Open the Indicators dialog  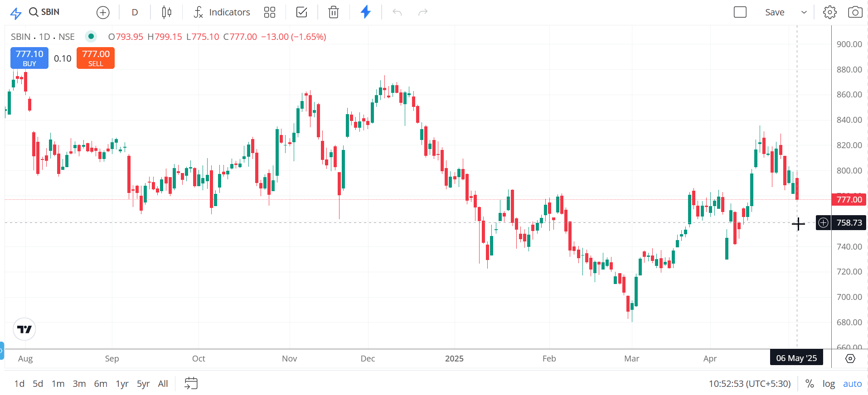[x=222, y=13]
